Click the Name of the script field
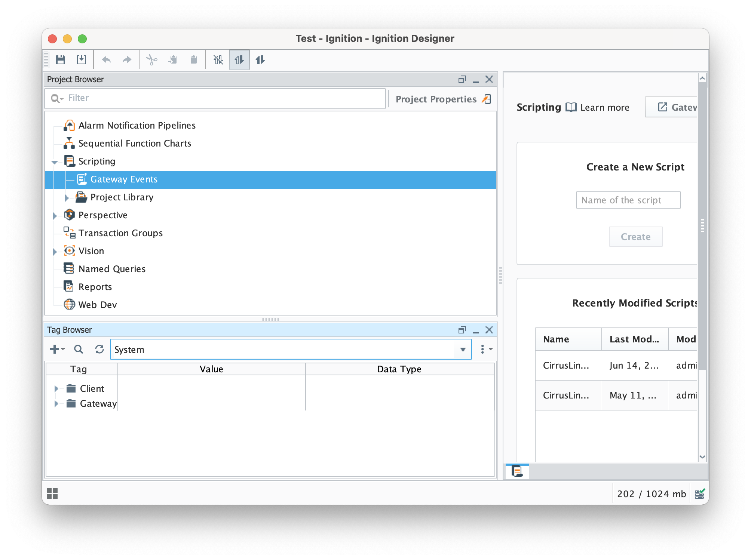 tap(628, 200)
